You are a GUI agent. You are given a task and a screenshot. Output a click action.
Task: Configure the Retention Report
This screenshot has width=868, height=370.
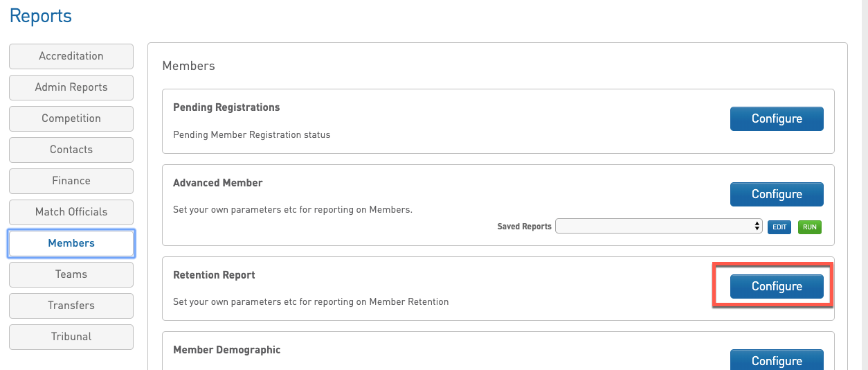(777, 286)
